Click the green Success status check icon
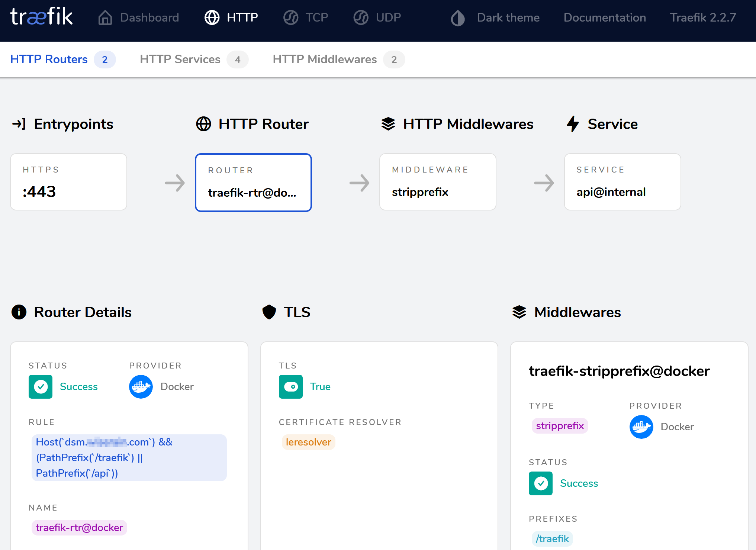Image resolution: width=756 pixels, height=550 pixels. tap(41, 387)
